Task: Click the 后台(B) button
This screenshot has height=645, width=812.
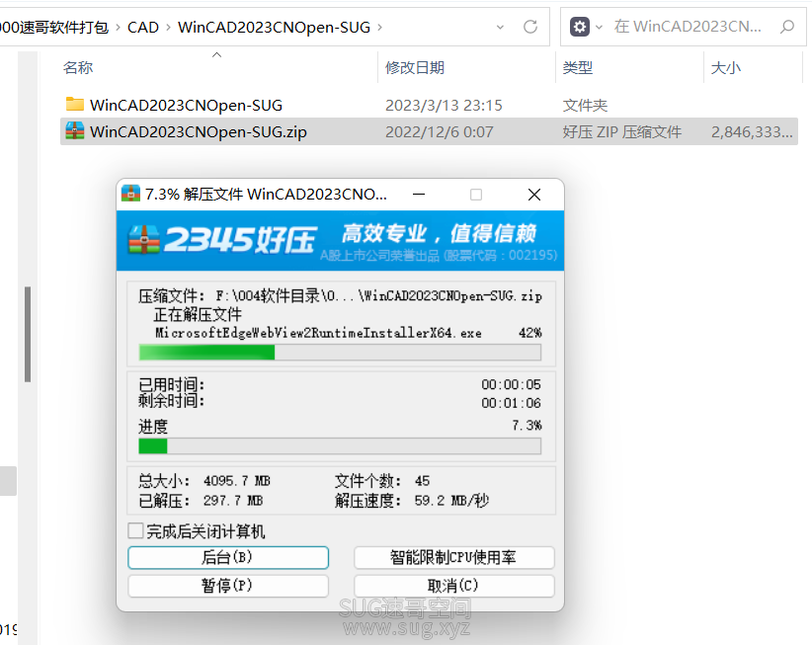Action: (x=228, y=557)
